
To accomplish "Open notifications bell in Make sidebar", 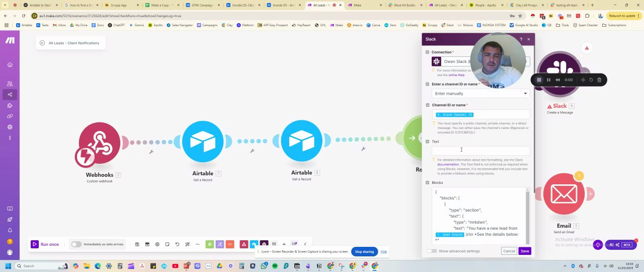I will click(10, 230).
